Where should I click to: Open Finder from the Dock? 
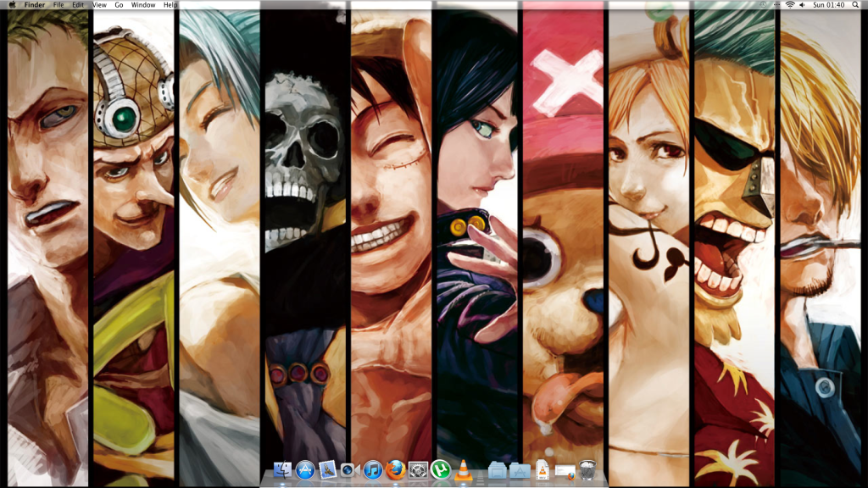click(282, 469)
